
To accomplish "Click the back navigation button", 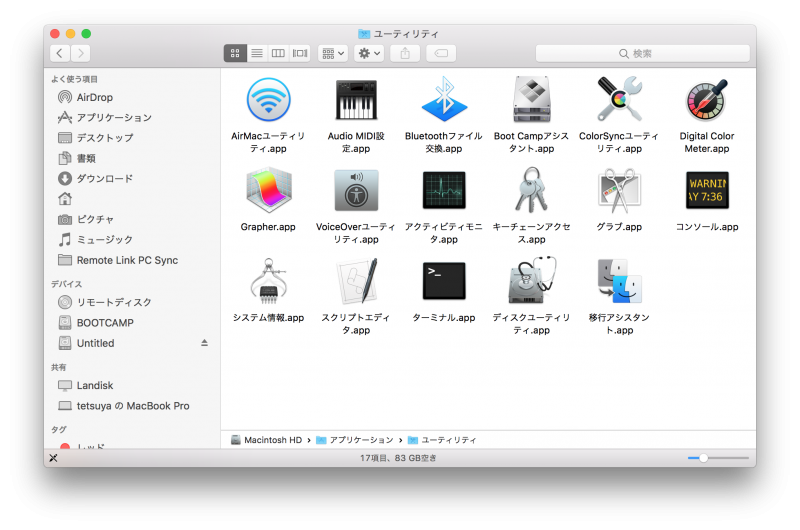I will [x=60, y=53].
